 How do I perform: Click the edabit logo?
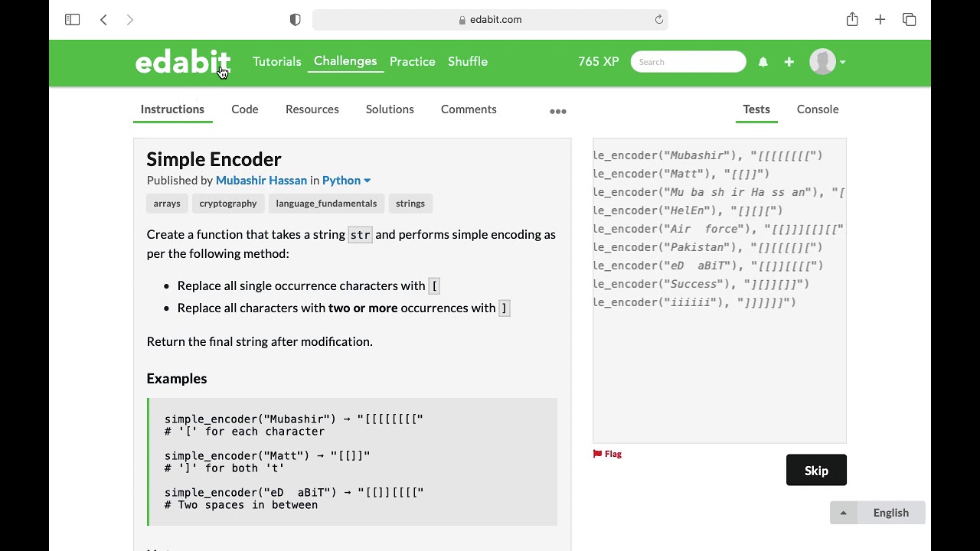(182, 62)
